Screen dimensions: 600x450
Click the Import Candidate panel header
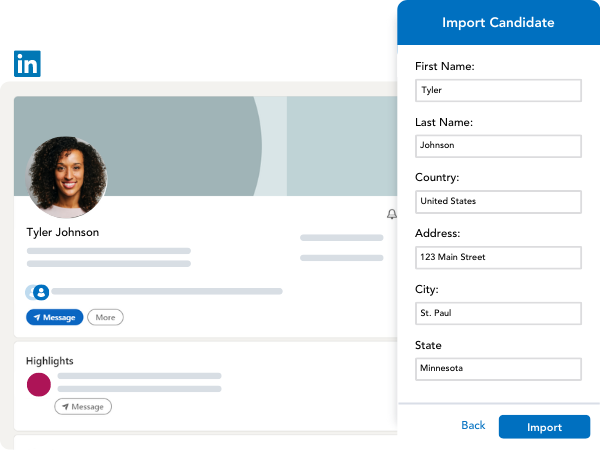coord(498,23)
